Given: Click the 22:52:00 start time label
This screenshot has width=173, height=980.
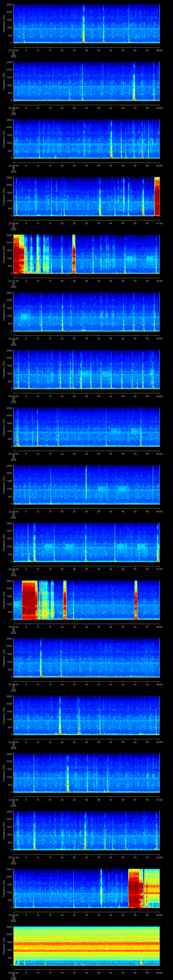Looking at the screenshot, I should [13, 915].
